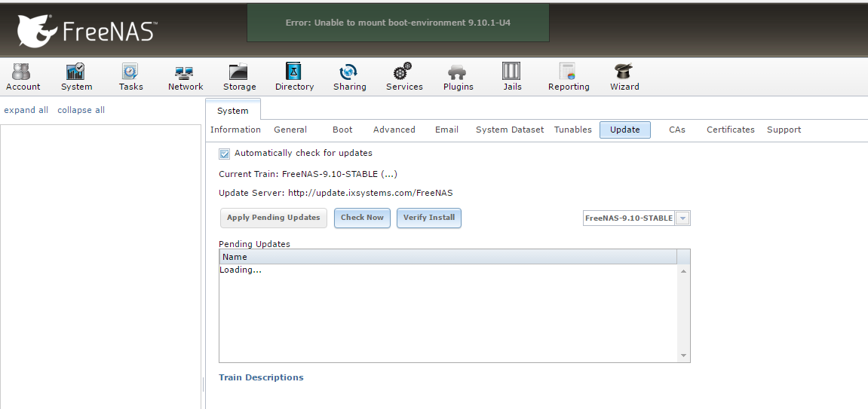Open the Reporting icon
This screenshot has height=409, width=868.
(x=568, y=72)
